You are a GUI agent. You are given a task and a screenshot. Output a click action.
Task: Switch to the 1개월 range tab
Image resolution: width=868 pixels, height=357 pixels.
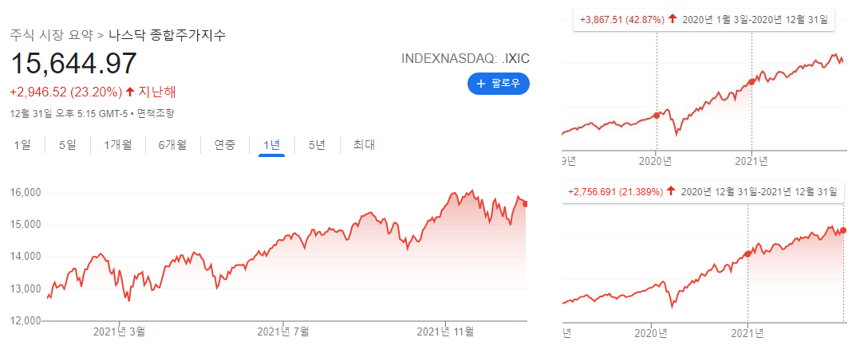(x=118, y=145)
